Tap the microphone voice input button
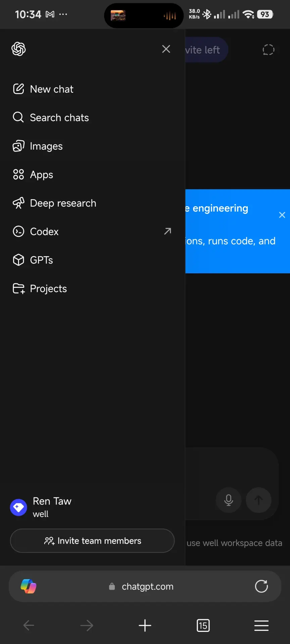Viewport: 290px width, 644px height. coord(229,500)
